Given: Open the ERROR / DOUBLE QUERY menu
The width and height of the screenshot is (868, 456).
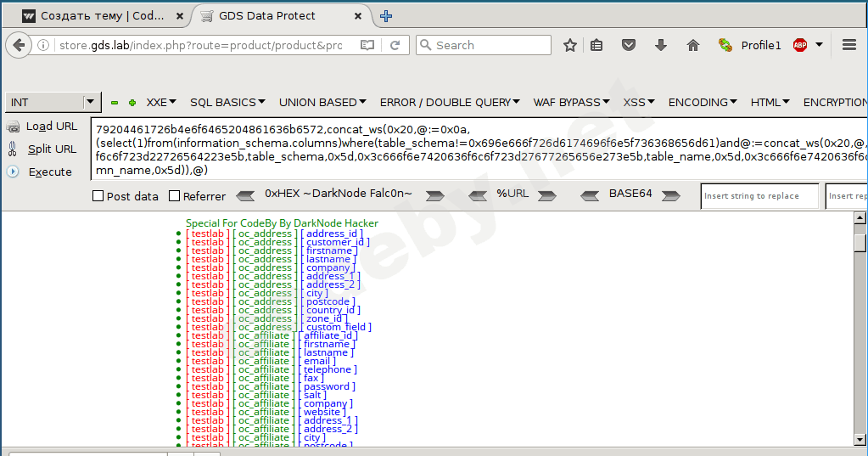Looking at the screenshot, I should [450, 103].
